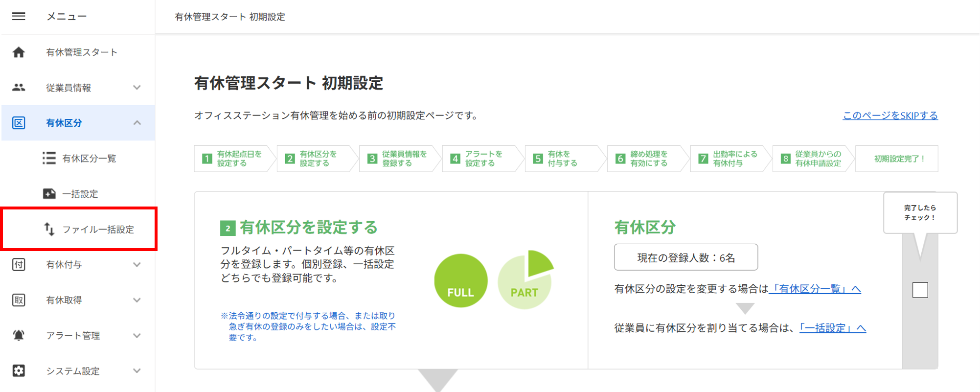Follow the 「有休区分一覧」へ link

point(815,289)
